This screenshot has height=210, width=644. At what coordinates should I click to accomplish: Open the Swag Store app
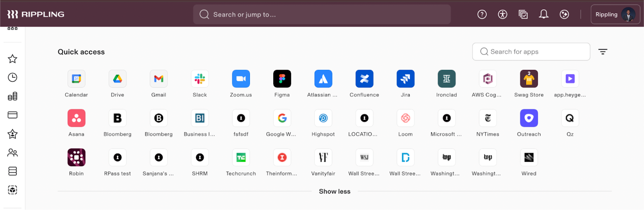(529, 79)
